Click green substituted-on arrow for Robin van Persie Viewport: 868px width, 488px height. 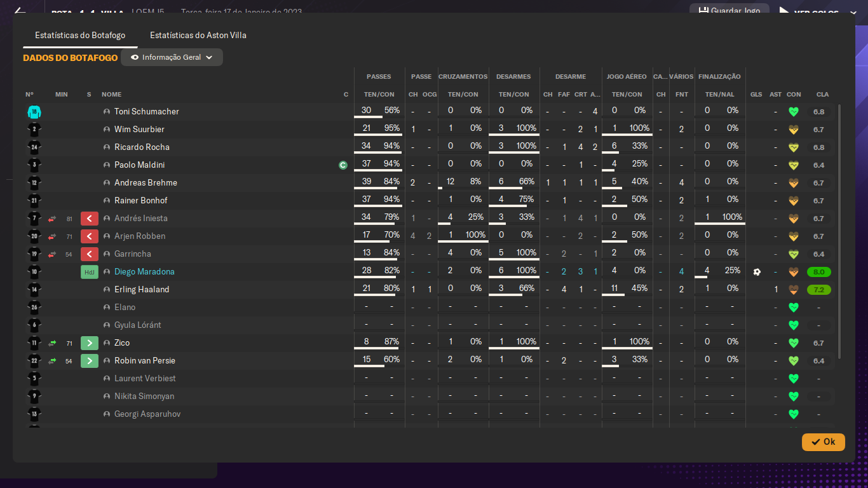[x=90, y=361]
